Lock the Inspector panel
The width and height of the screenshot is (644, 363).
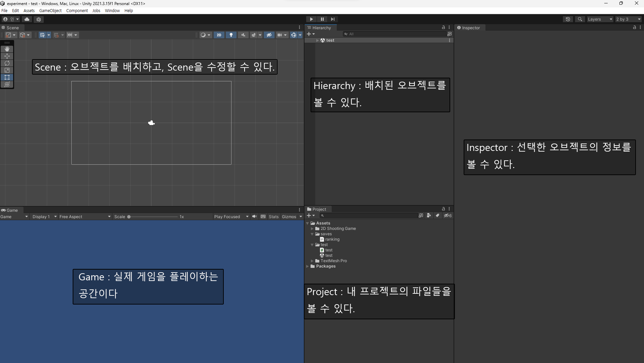pyautogui.click(x=635, y=27)
